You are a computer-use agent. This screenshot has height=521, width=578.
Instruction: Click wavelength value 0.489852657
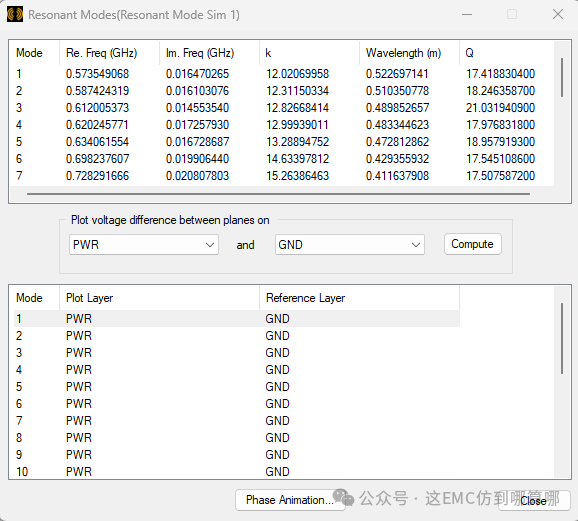pos(397,108)
